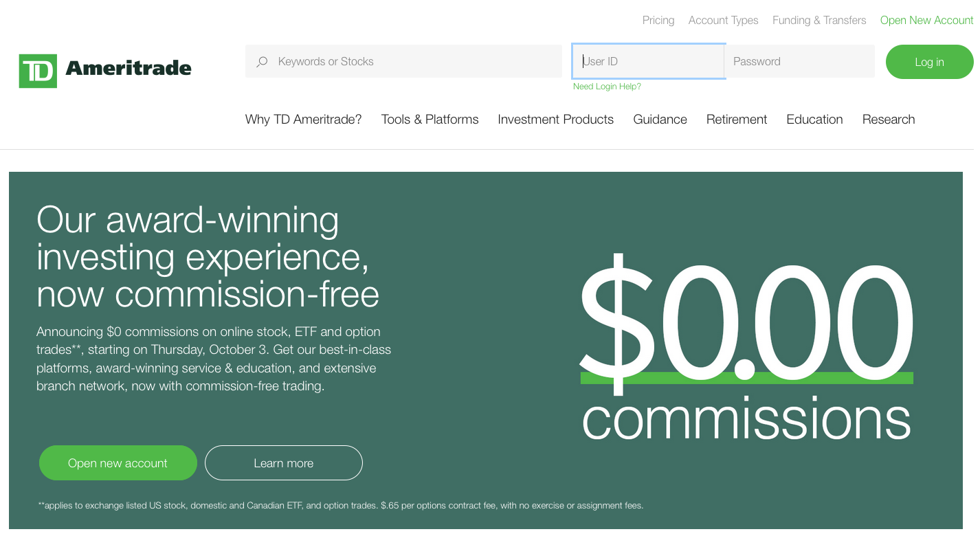This screenshot has width=980, height=536.
Task: Click the TD Ameritrade logo
Action: click(x=105, y=70)
